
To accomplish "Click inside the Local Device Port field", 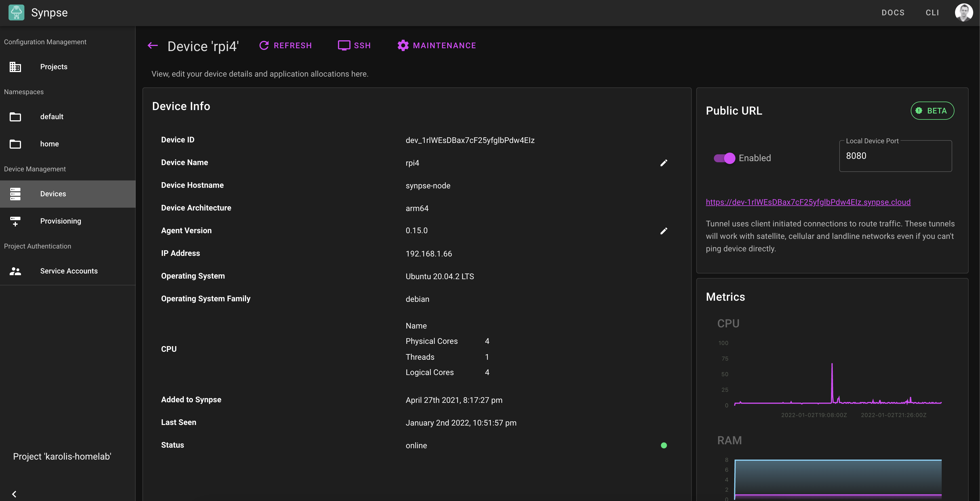I will point(895,155).
